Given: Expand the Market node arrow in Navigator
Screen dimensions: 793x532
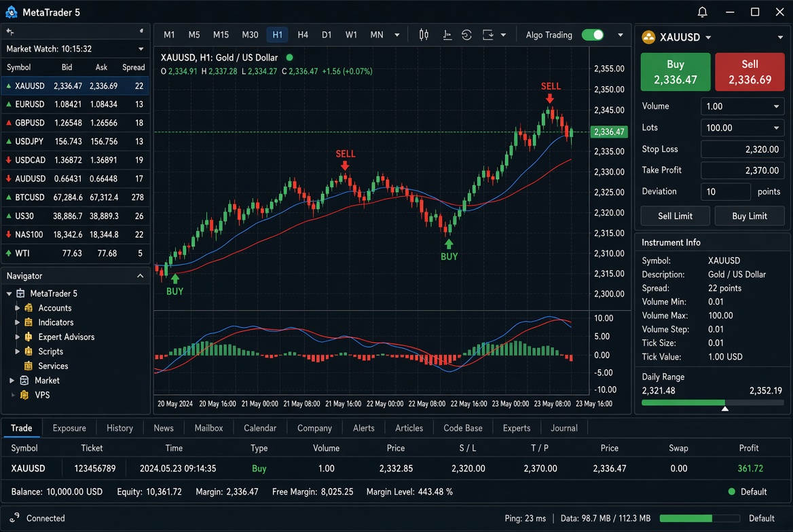Looking at the screenshot, I should pyautogui.click(x=12, y=380).
